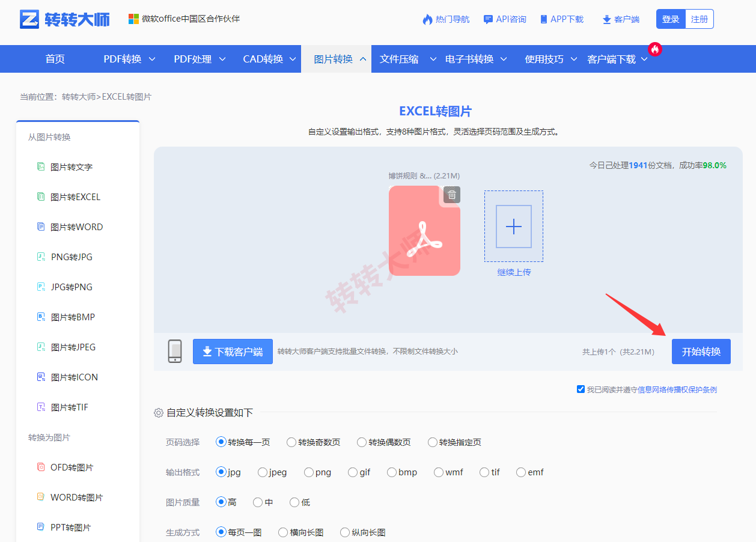
Task: Choose gif as output format
Action: 353,472
